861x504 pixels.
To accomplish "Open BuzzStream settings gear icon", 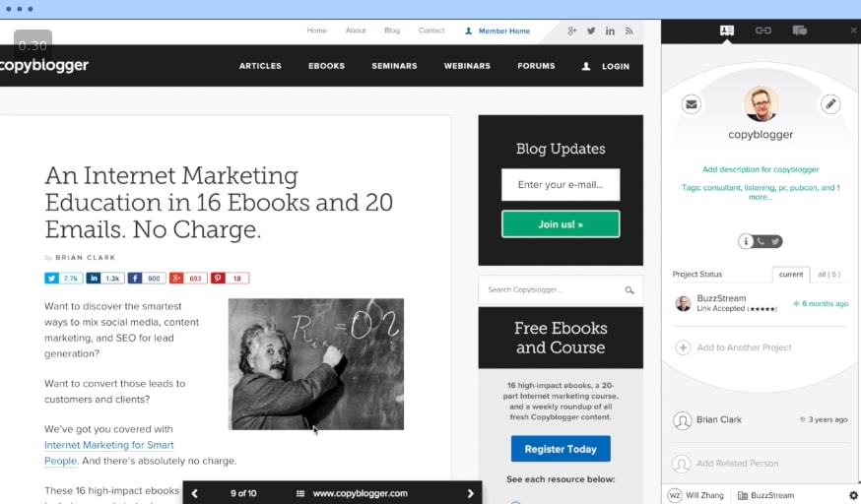I will pos(853,495).
